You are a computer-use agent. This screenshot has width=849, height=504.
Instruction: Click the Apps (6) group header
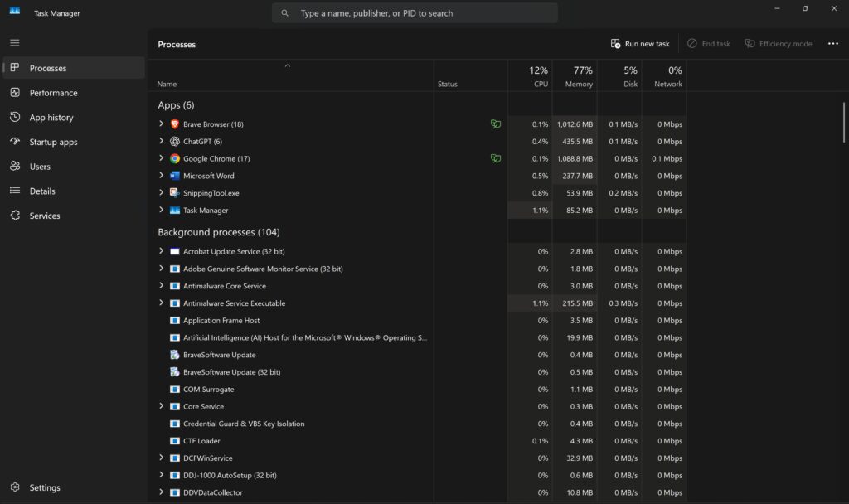click(176, 105)
